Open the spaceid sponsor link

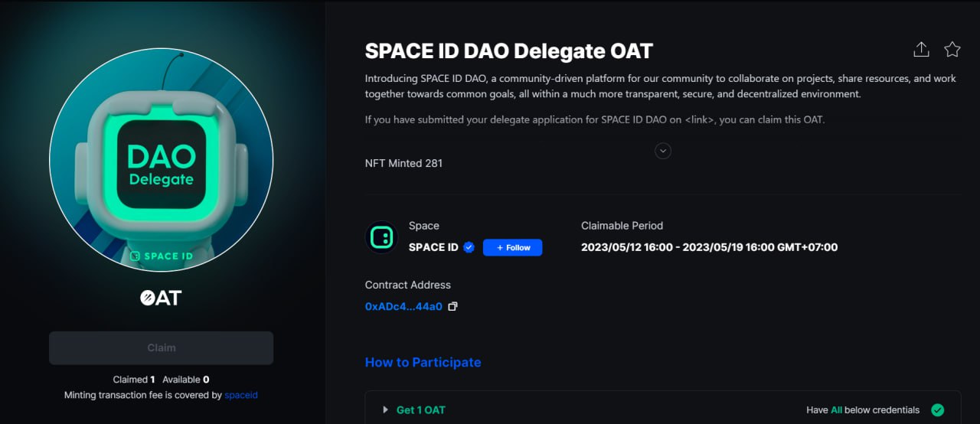[x=241, y=395]
